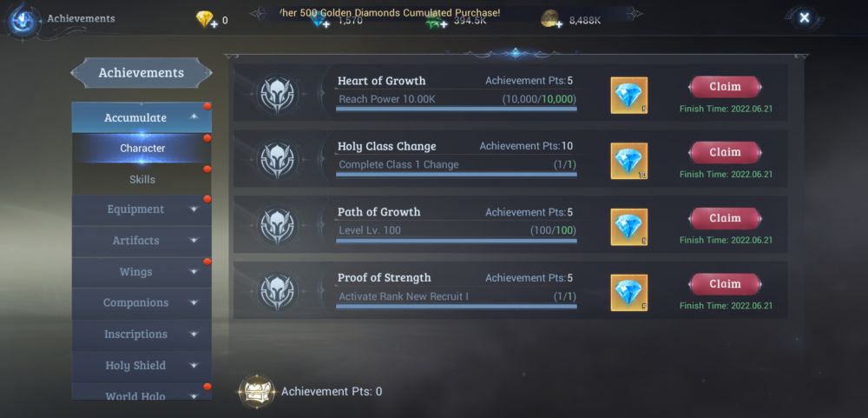868x418 pixels.
Task: Claim the Proof of Strength reward
Action: click(x=725, y=284)
